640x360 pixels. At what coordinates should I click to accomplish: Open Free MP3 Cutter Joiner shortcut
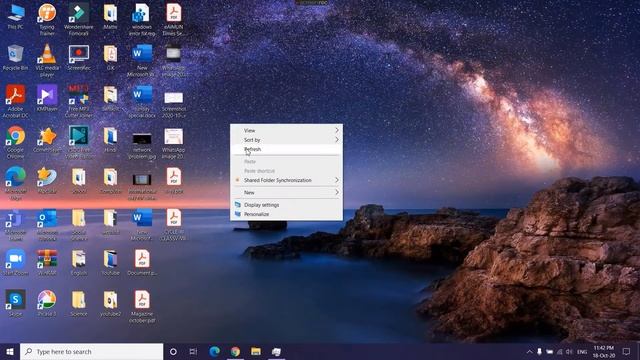click(78, 102)
